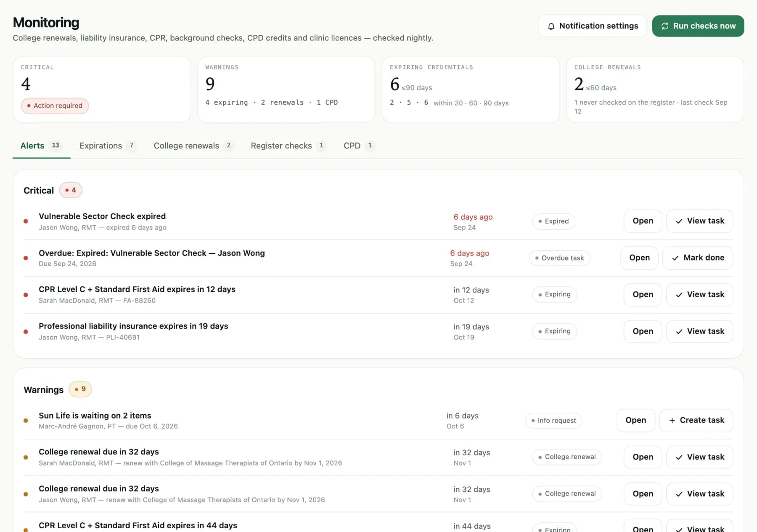This screenshot has width=757, height=532.
Task: Go to the Register checks tab
Action: point(289,146)
